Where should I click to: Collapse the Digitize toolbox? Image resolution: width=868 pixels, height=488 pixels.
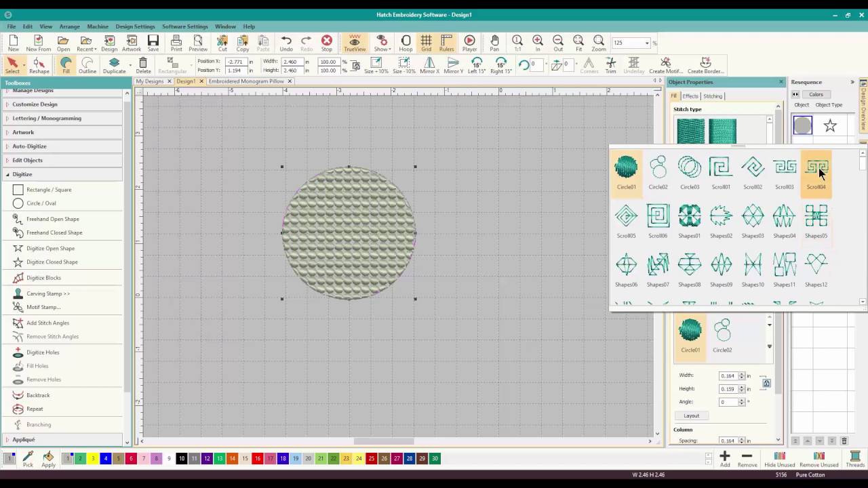(63, 174)
